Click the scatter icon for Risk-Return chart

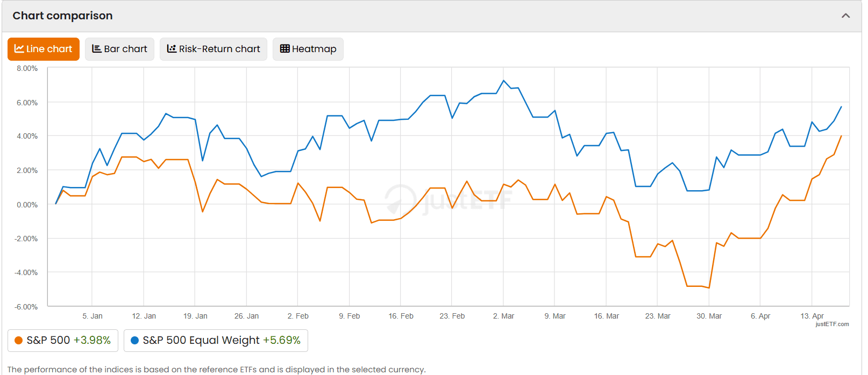pyautogui.click(x=172, y=49)
